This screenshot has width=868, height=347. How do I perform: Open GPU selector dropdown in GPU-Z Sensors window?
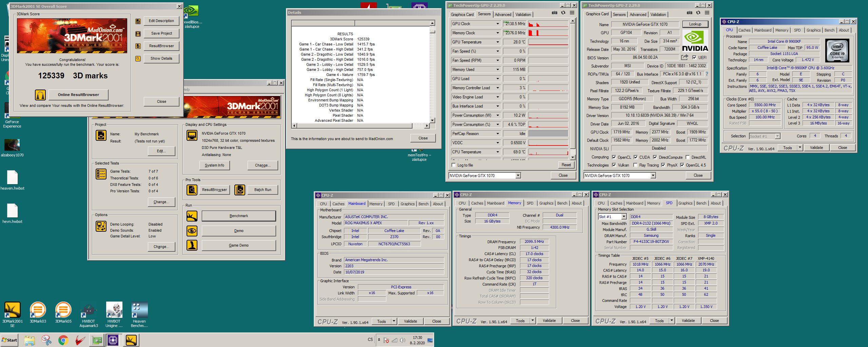click(x=518, y=176)
